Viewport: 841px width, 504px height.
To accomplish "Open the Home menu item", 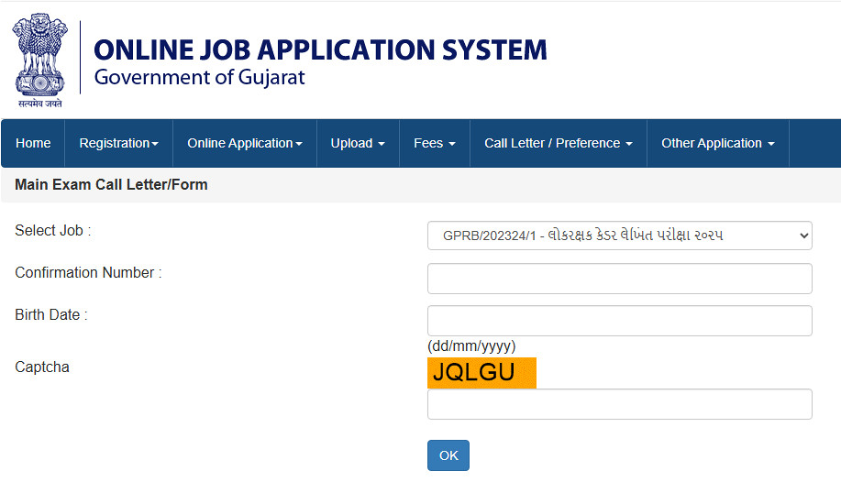I will [33, 143].
